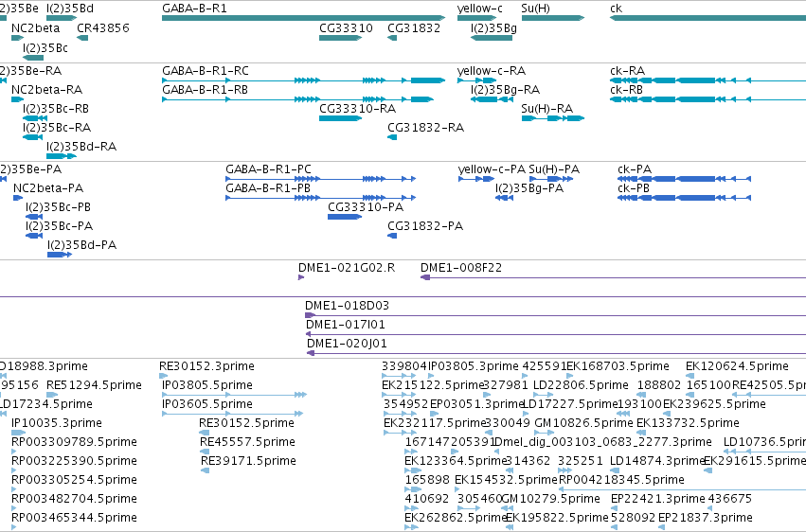Select the CG31832-PA protein label

pyautogui.click(x=425, y=226)
